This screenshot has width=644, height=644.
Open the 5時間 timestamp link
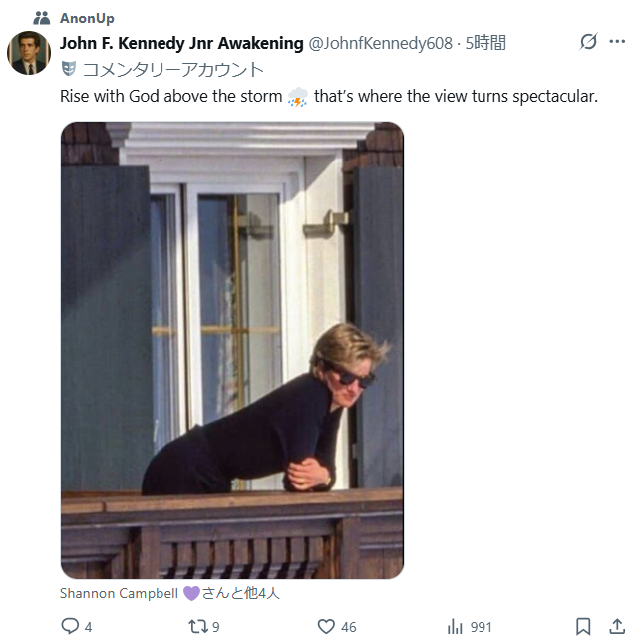coord(485,43)
